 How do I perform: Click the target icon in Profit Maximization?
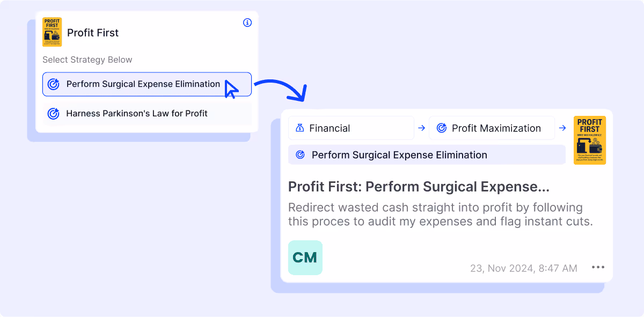[x=442, y=128]
